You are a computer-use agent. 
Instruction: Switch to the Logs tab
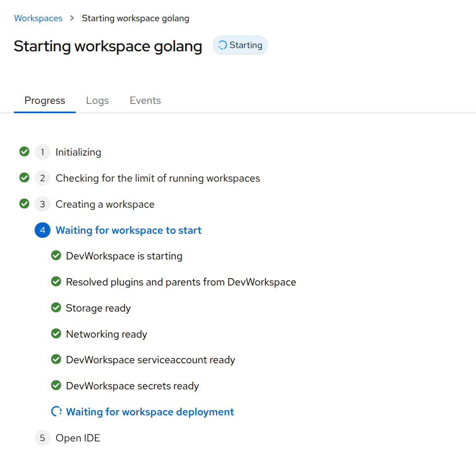97,101
